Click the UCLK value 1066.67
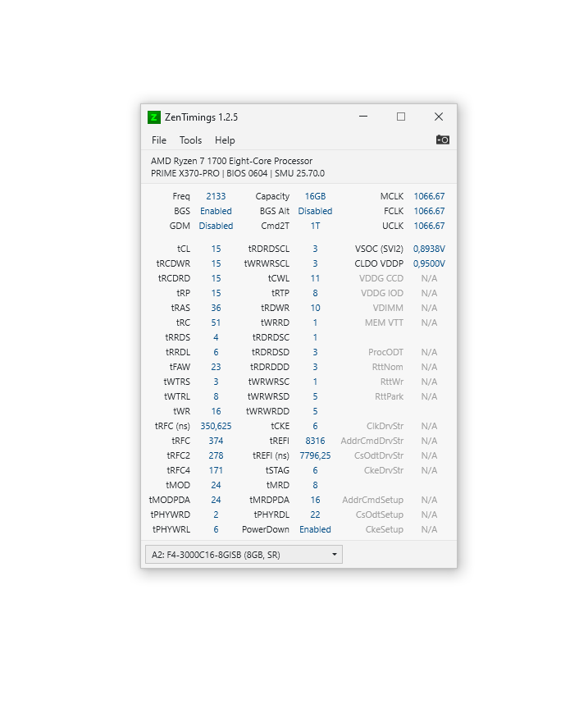This screenshot has width=588, height=709. coord(429,226)
